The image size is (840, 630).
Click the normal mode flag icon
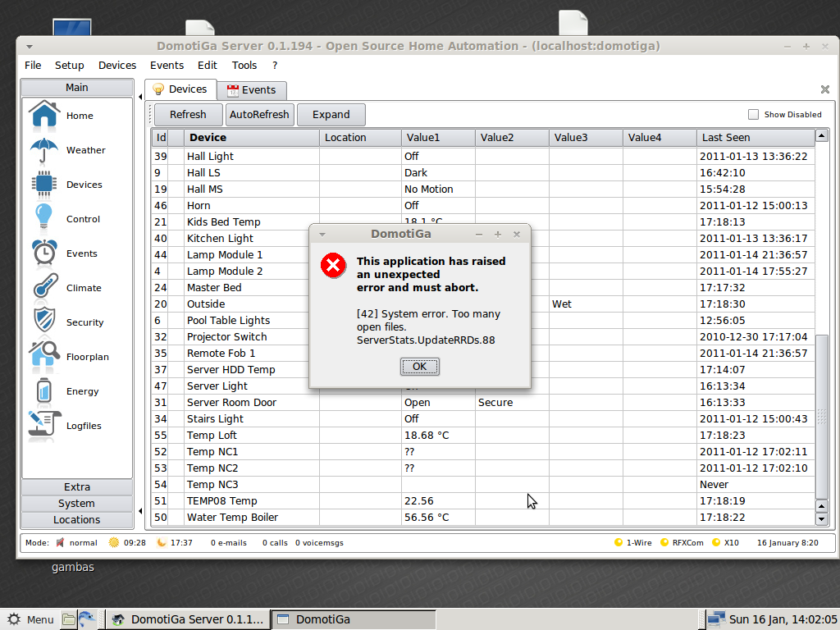pyautogui.click(x=60, y=542)
